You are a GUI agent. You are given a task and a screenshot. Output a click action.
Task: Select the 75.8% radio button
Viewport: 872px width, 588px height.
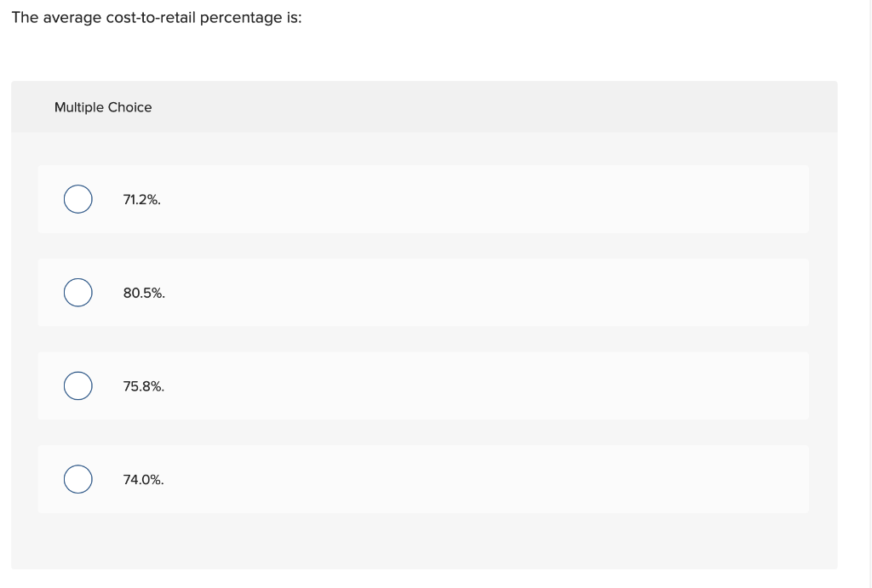(x=77, y=385)
